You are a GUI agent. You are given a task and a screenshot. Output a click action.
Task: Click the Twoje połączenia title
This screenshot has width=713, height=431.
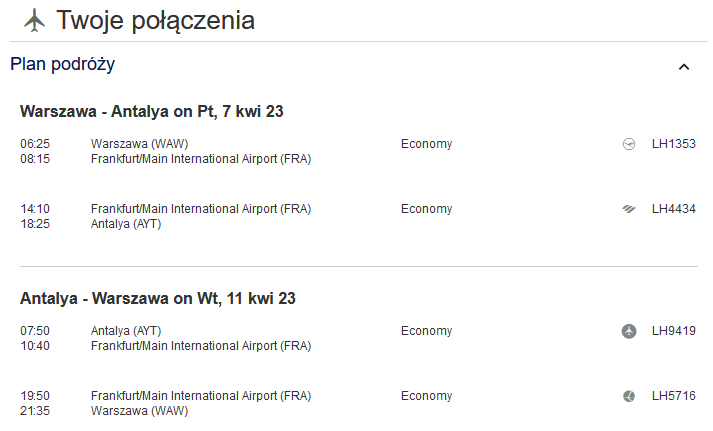[x=155, y=21]
